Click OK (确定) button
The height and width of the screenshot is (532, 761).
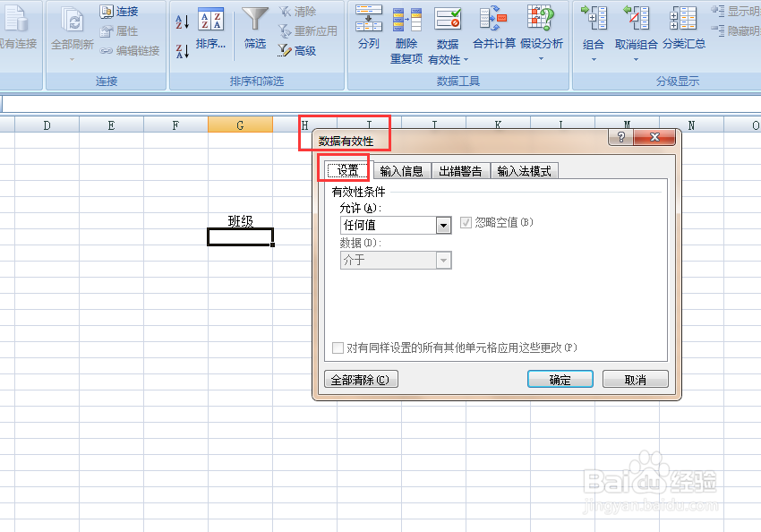click(560, 379)
